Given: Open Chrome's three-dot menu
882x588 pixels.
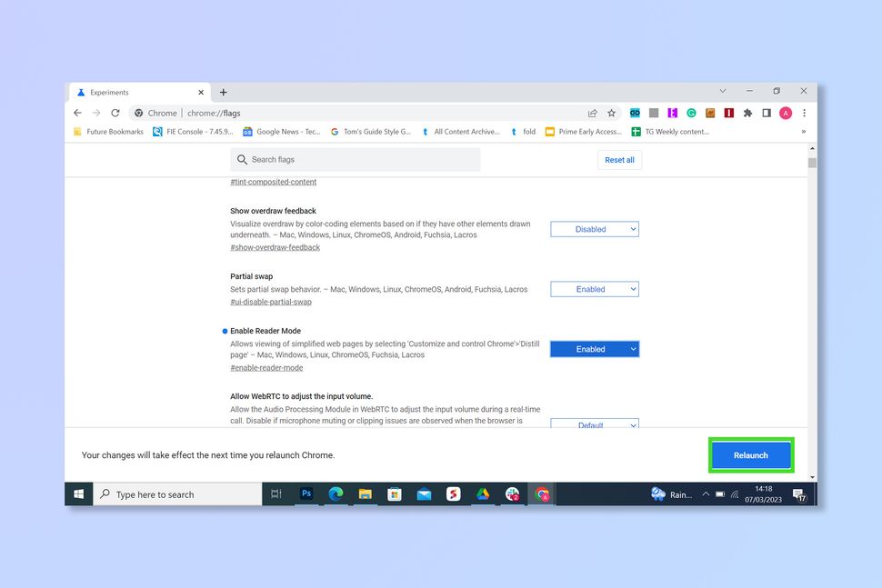Looking at the screenshot, I should 804,113.
